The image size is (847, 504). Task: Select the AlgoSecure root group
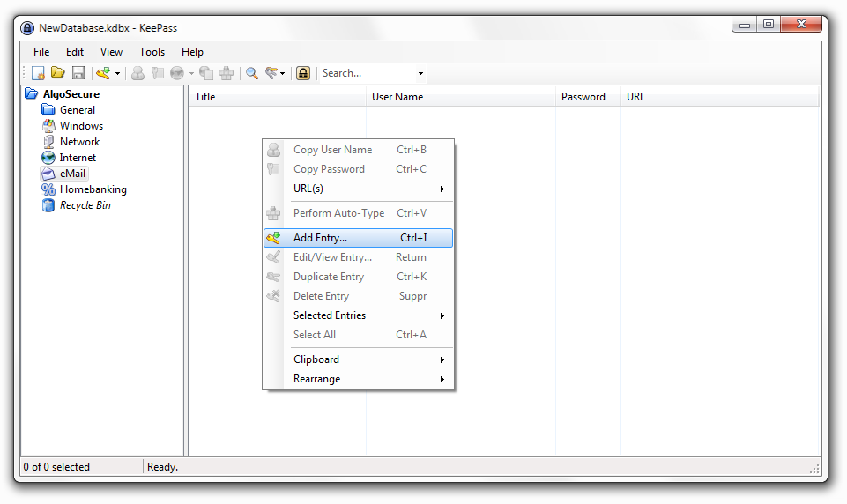point(71,94)
